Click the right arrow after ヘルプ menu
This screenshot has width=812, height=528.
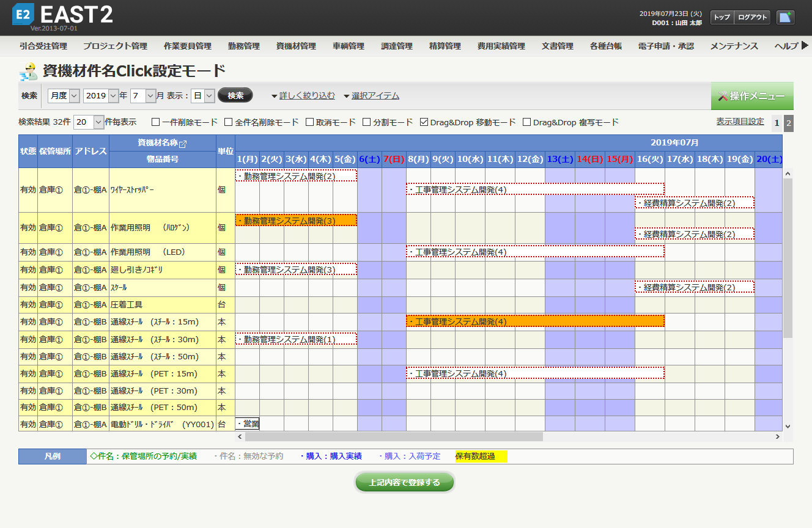(x=805, y=45)
